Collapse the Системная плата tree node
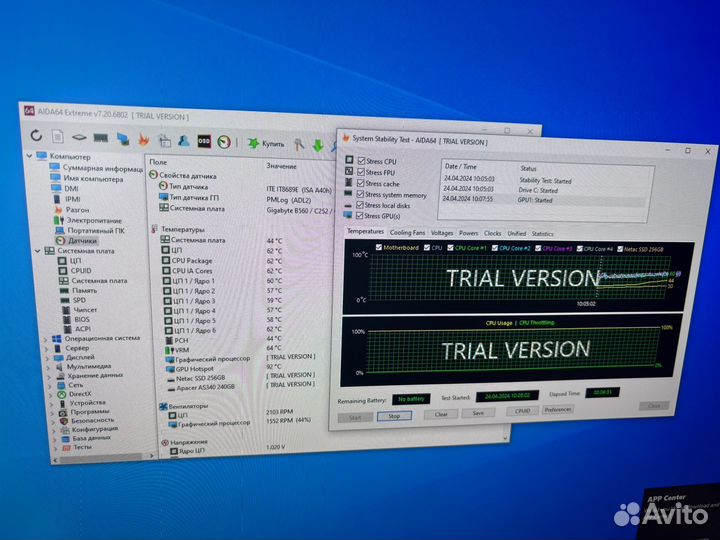 (x=33, y=251)
